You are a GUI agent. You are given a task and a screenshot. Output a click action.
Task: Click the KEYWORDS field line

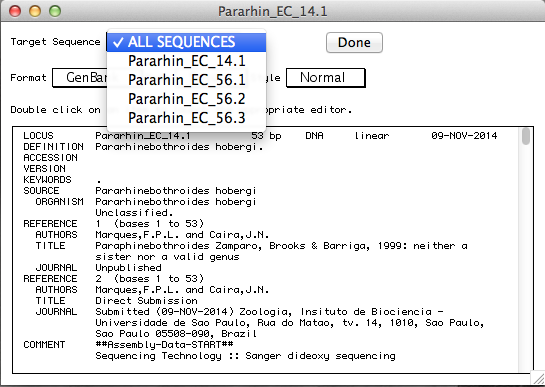pyautogui.click(x=62, y=180)
